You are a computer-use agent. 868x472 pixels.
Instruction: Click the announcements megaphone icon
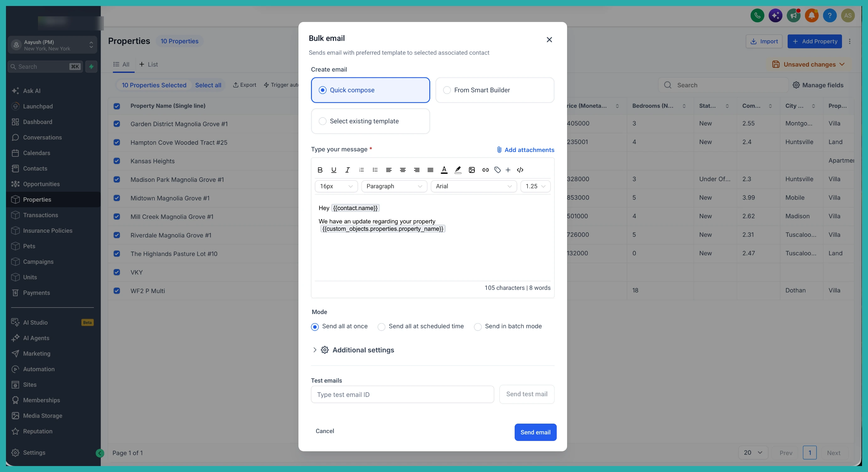(794, 15)
